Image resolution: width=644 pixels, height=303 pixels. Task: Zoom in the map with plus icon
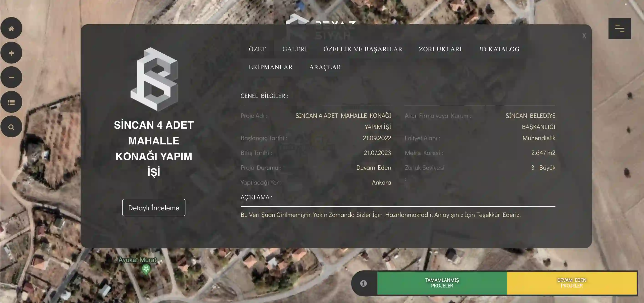[x=11, y=53]
